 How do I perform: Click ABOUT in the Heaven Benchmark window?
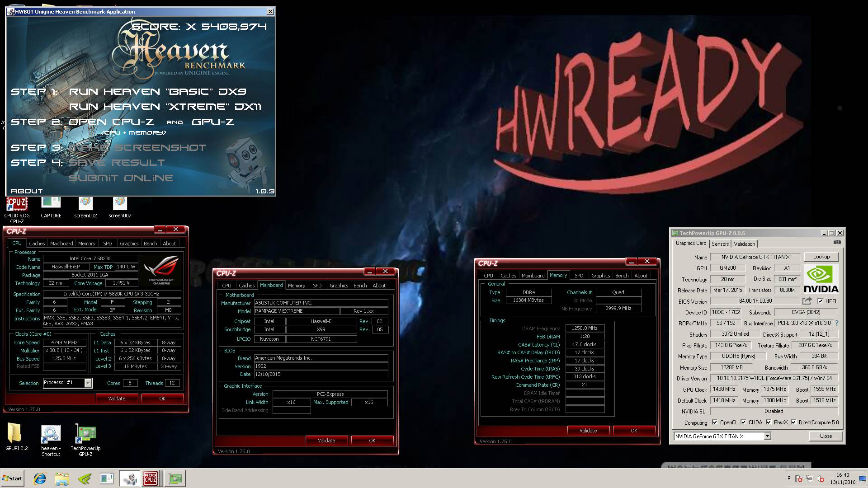[x=27, y=191]
